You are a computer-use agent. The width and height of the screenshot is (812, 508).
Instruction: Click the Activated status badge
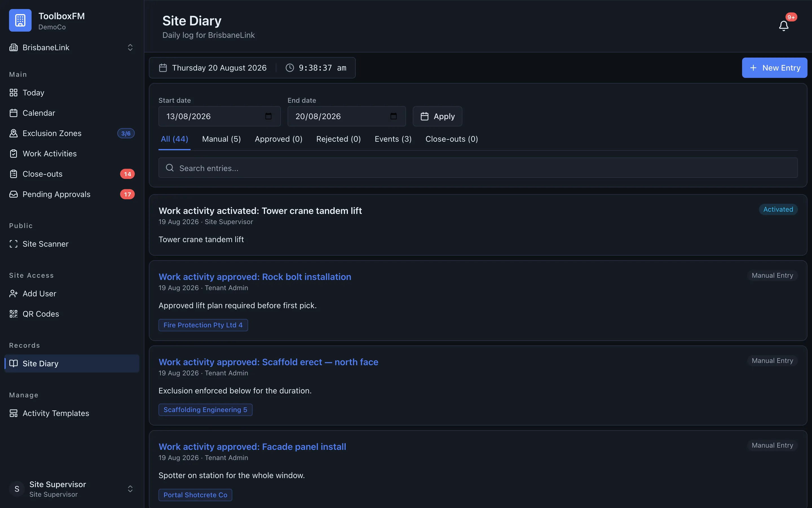[x=778, y=209]
